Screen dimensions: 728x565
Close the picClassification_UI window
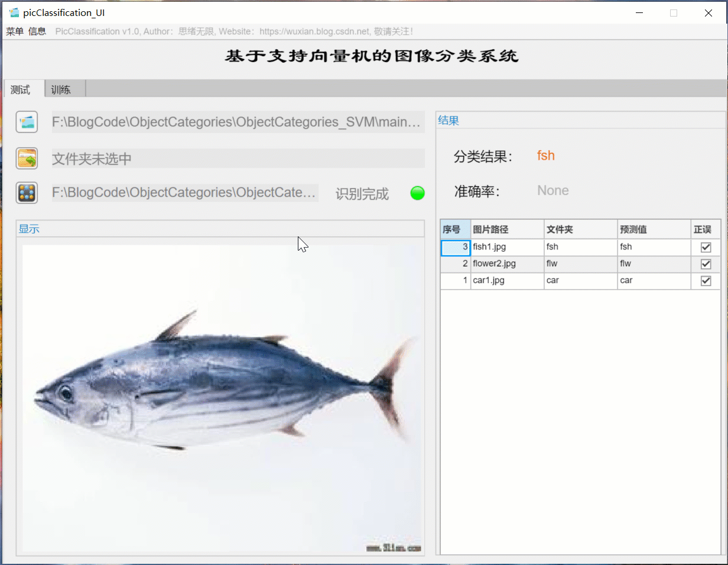point(708,13)
